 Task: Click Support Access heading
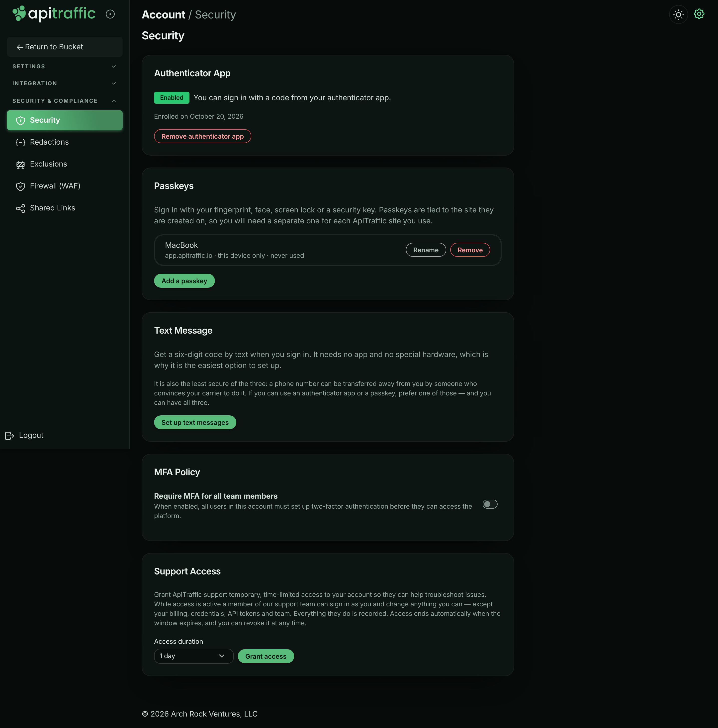coord(187,571)
